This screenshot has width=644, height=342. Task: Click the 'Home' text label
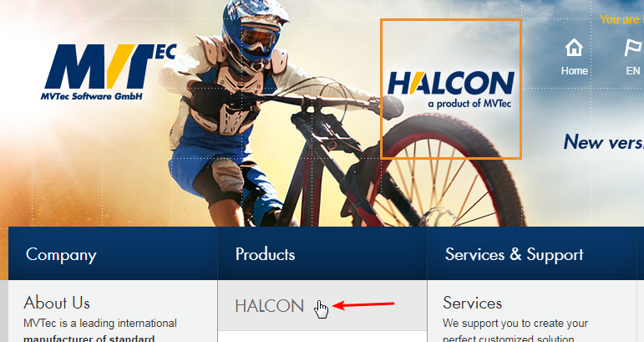574,71
